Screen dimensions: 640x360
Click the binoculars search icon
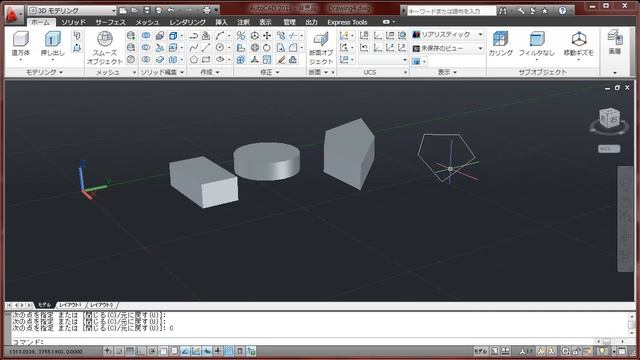click(x=503, y=11)
